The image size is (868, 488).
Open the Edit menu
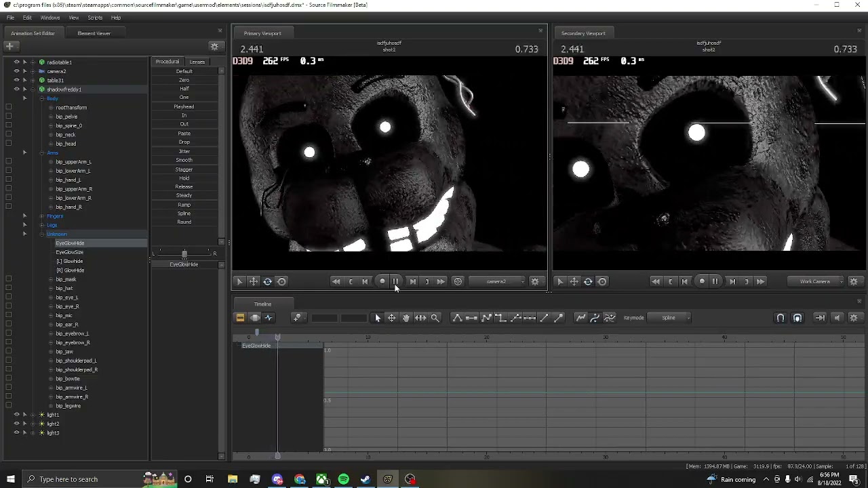pos(27,18)
